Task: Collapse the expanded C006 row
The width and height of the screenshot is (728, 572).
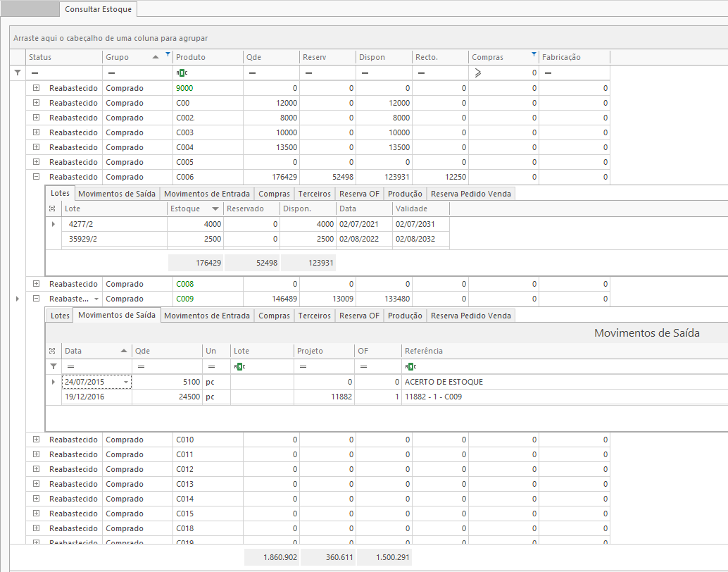Action: point(36,177)
